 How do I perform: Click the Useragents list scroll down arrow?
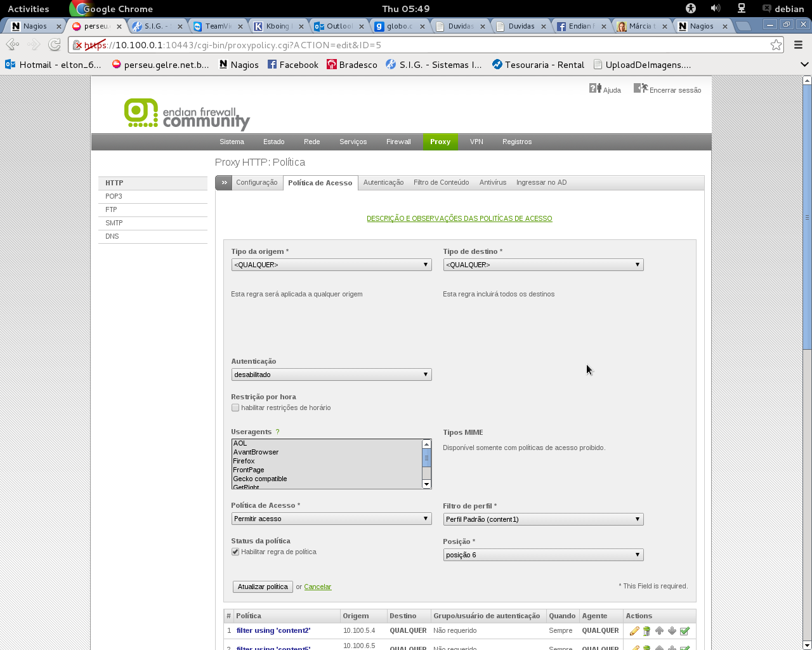(x=426, y=484)
